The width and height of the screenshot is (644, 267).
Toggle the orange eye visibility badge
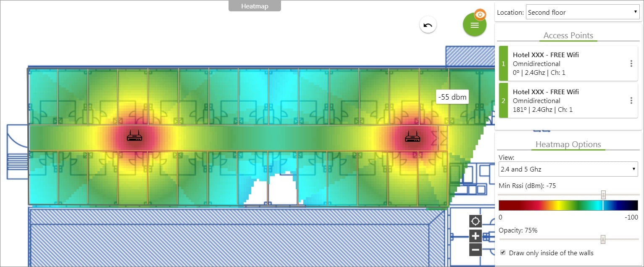click(480, 14)
